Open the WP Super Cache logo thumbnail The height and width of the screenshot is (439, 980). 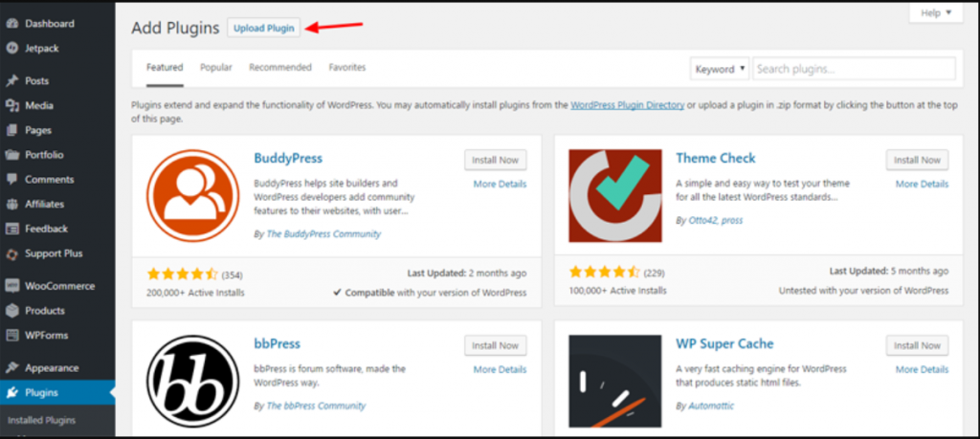coord(615,382)
